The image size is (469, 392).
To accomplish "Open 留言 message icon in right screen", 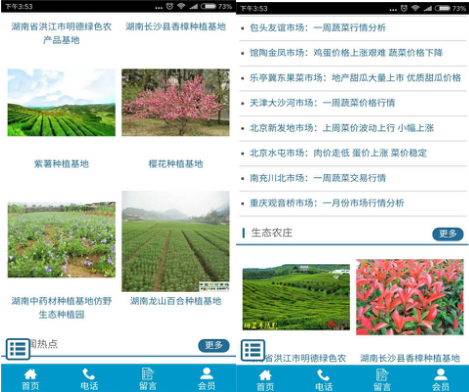I will [382, 380].
